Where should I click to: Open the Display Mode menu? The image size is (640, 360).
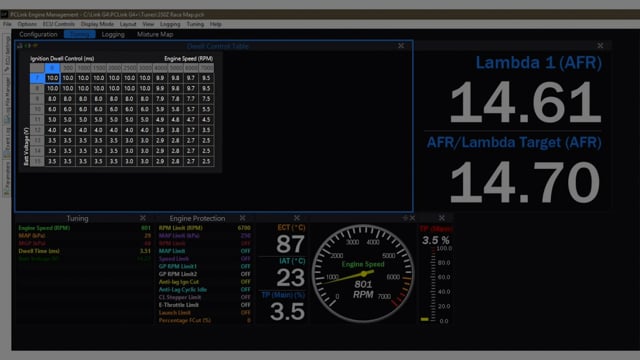click(97, 24)
